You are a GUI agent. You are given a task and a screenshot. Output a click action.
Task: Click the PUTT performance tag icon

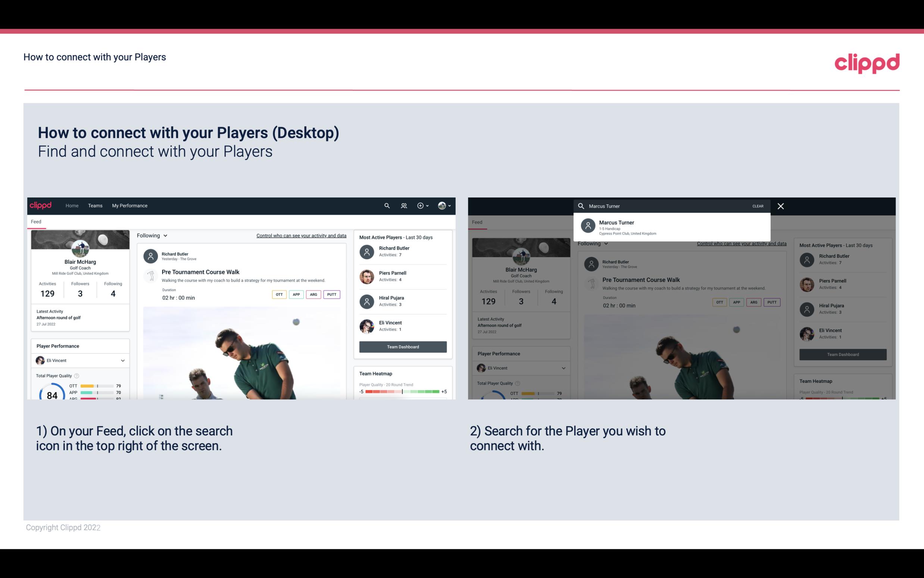point(331,294)
